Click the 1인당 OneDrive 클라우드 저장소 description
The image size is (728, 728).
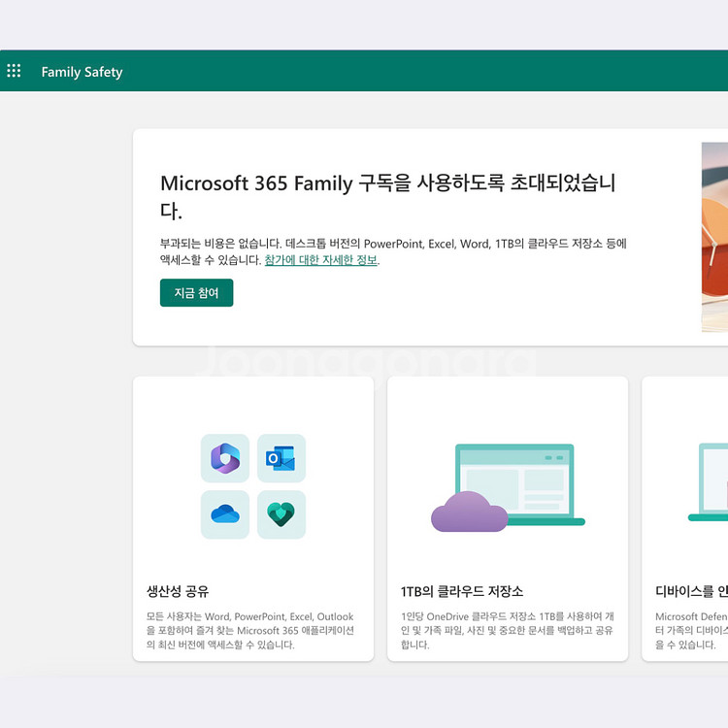[x=508, y=631]
